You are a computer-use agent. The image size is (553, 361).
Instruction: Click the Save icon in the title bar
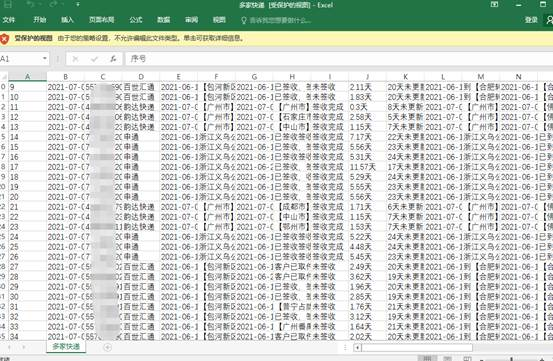tap(8, 5)
